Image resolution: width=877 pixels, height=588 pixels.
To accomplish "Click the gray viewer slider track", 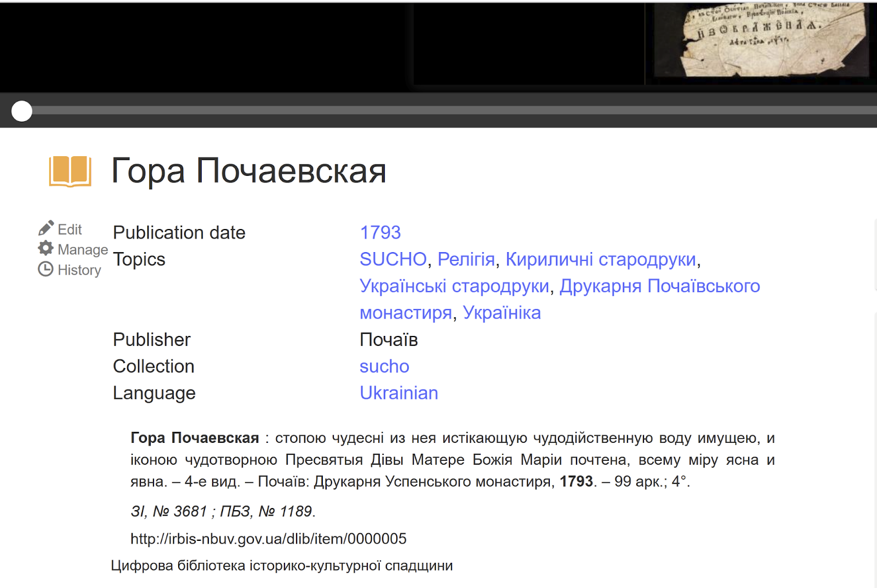I will point(454,111).
